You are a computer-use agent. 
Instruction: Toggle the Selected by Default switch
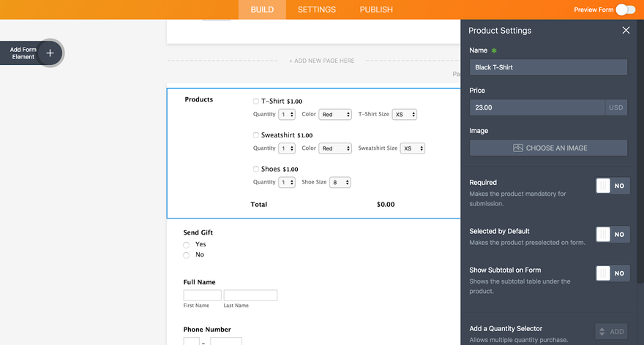click(x=613, y=235)
